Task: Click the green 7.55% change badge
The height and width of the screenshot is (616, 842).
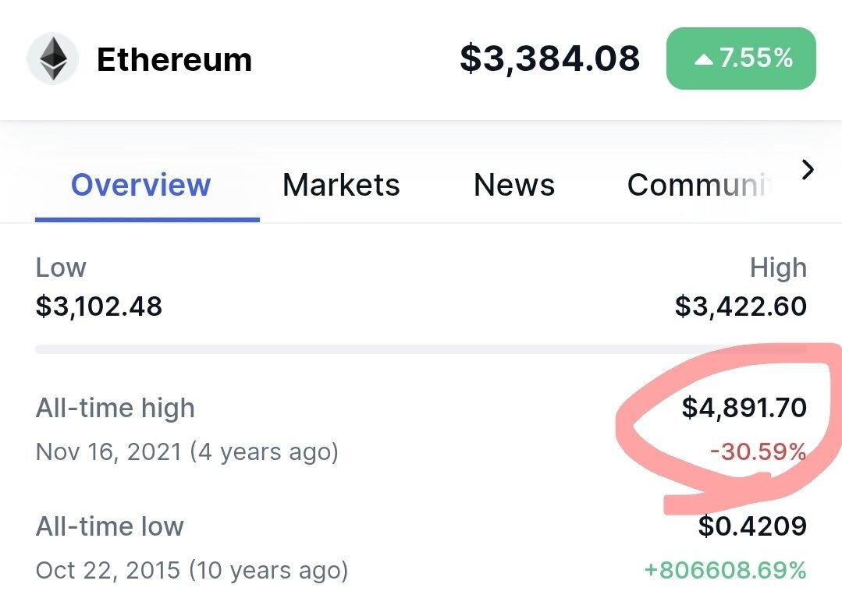Action: coord(741,58)
